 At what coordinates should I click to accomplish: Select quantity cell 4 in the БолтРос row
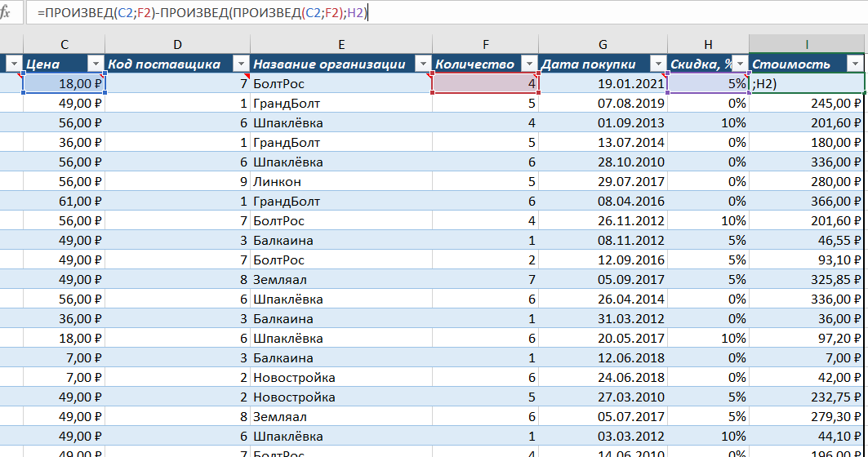click(x=486, y=83)
